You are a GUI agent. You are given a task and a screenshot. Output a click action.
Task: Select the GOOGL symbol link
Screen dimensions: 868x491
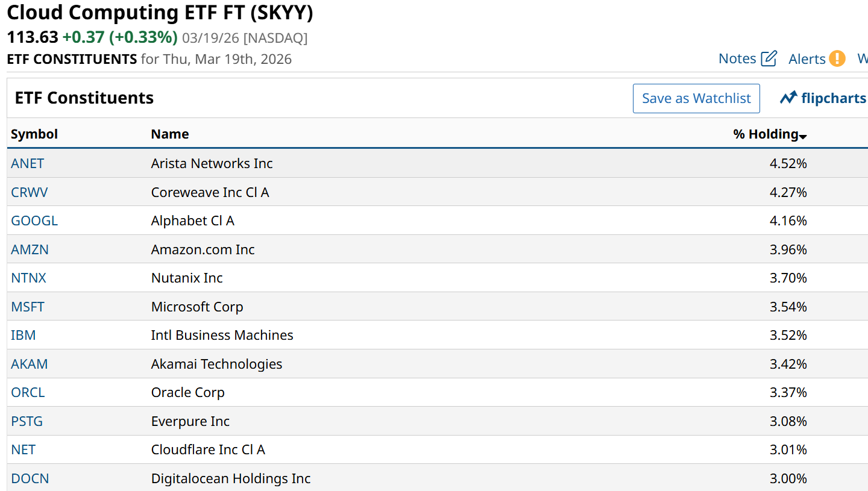click(34, 220)
